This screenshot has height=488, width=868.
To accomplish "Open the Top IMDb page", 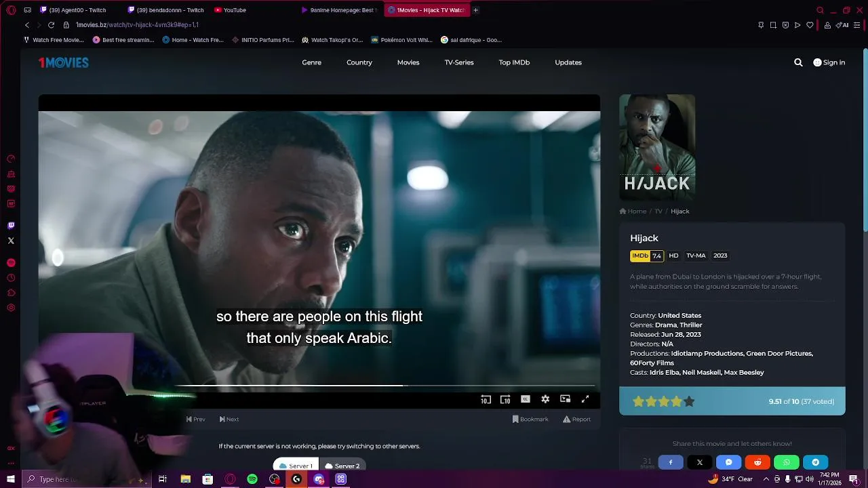I will [514, 62].
